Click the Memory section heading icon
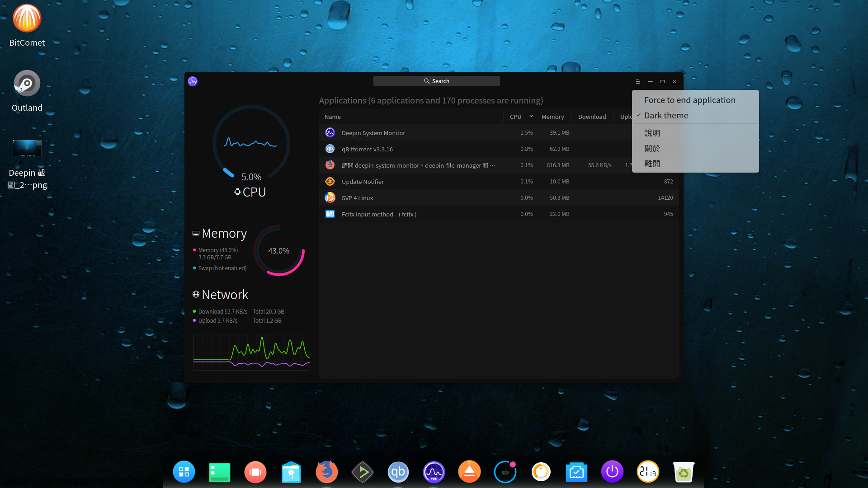This screenshot has height=488, width=868. coord(195,233)
